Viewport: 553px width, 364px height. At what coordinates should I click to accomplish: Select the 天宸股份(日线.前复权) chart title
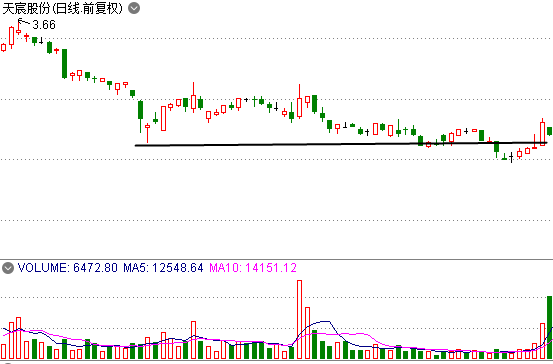click(62, 8)
